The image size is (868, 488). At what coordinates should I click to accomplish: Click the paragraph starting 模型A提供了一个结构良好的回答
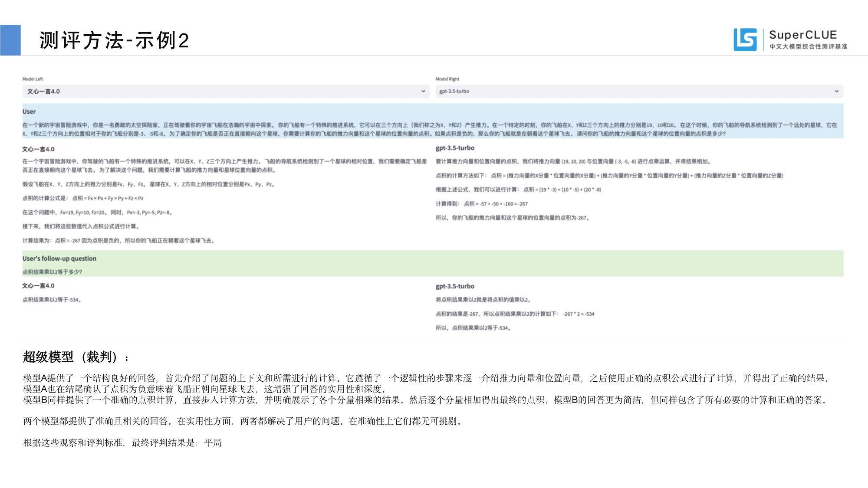[427, 378]
